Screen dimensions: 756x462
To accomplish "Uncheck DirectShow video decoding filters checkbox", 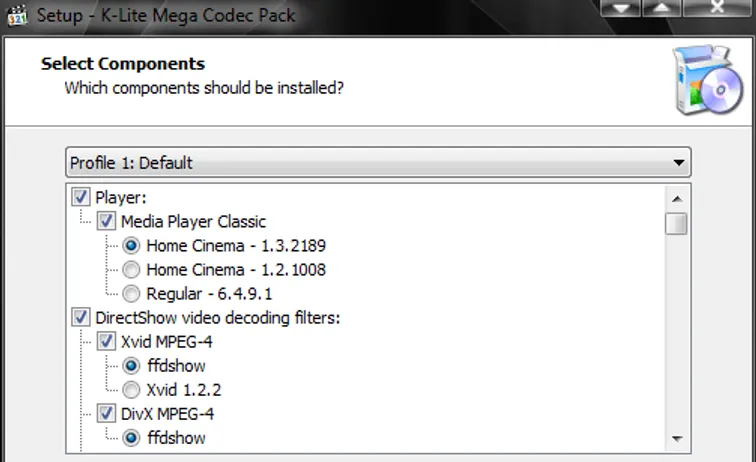I will tap(82, 318).
